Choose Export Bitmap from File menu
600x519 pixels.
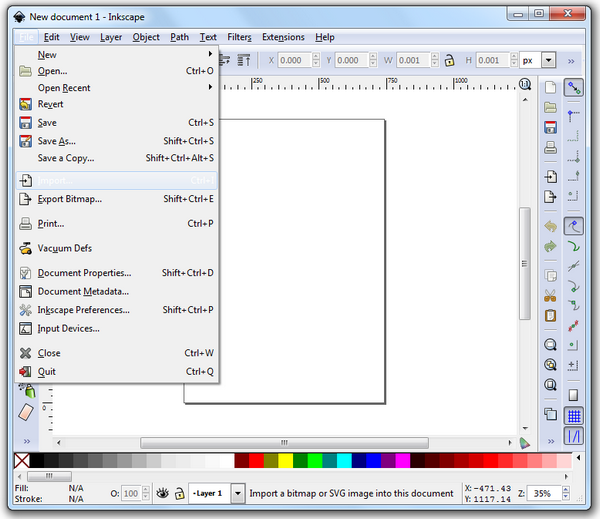tap(117, 199)
